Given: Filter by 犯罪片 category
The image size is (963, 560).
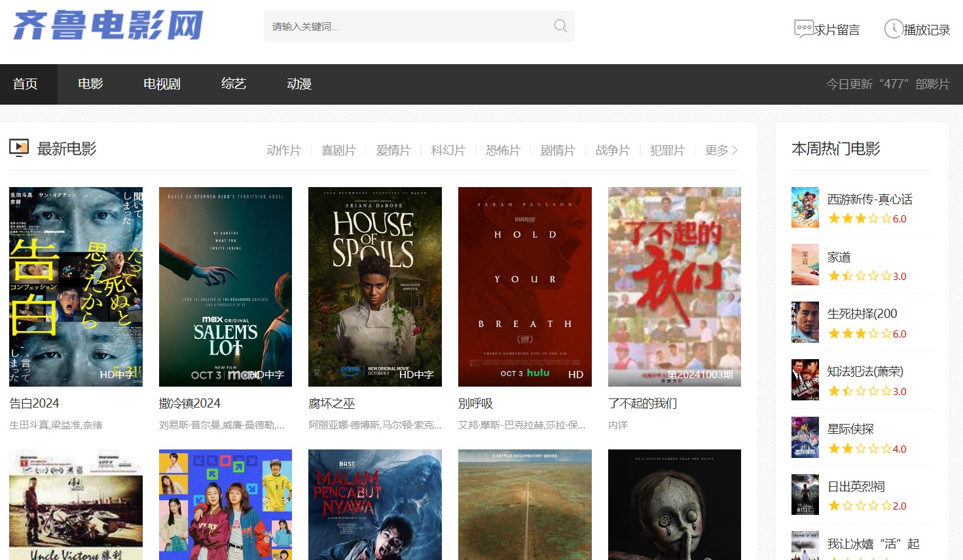Looking at the screenshot, I should tap(667, 150).
